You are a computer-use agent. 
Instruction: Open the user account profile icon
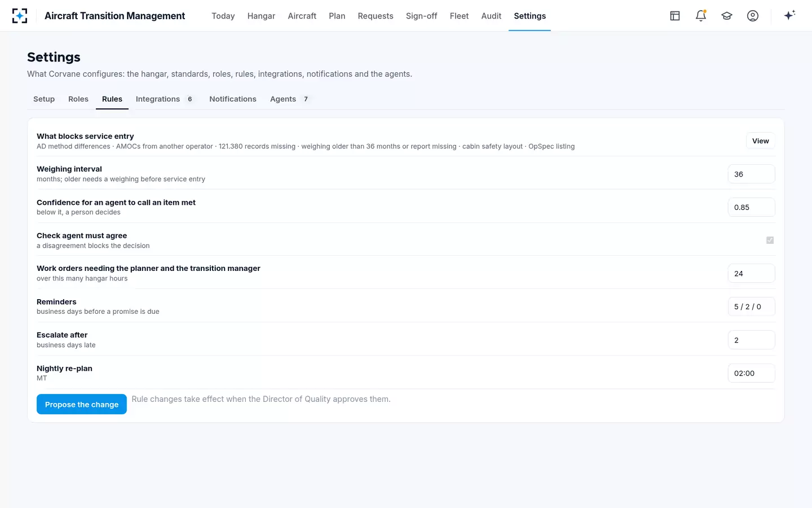coord(753,16)
